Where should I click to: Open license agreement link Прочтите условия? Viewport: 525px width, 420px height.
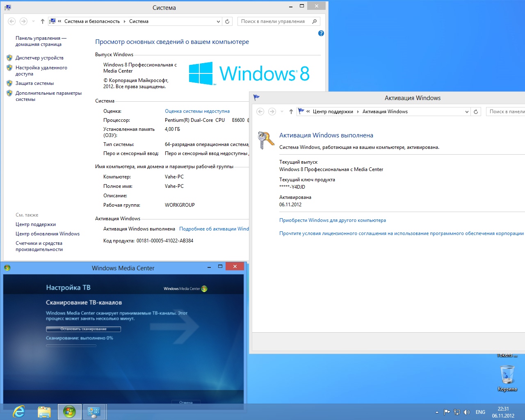tap(402, 233)
